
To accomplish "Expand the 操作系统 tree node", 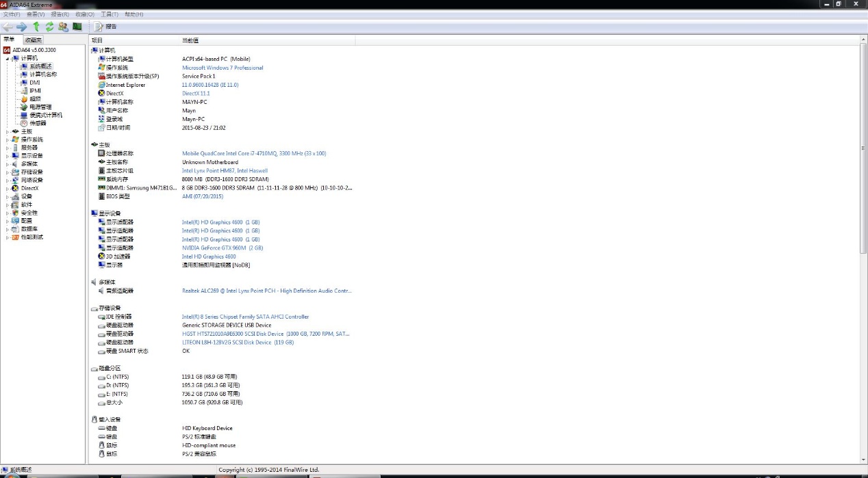I will (8, 140).
